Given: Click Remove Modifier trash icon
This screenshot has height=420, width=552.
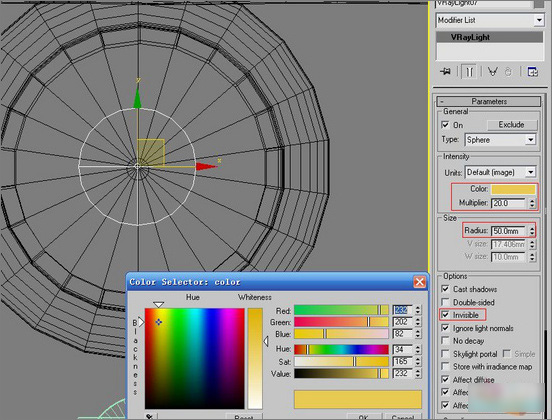Looking at the screenshot, I should pyautogui.click(x=508, y=72).
